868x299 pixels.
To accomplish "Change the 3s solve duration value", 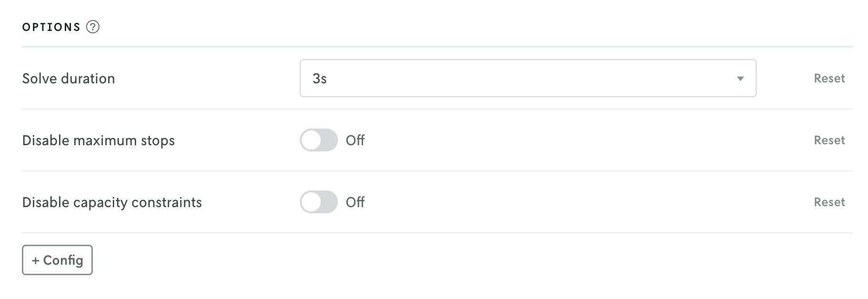I will coord(527,78).
